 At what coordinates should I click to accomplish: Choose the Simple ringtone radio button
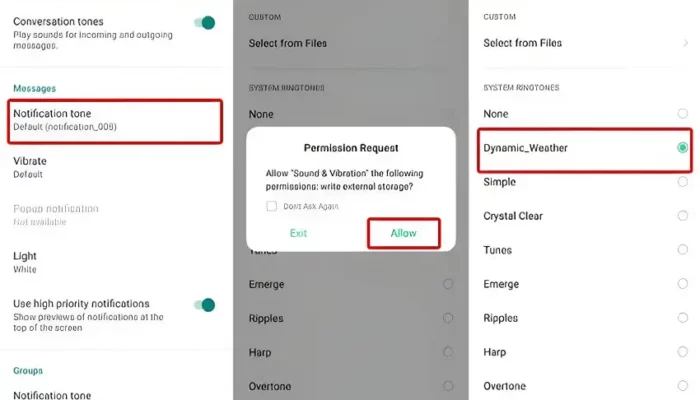tap(682, 182)
